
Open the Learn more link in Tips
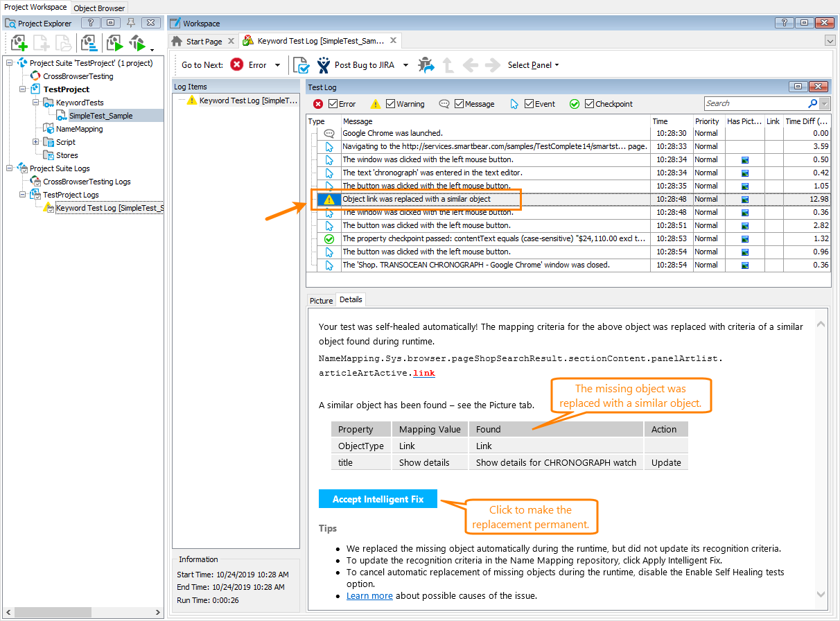point(369,595)
